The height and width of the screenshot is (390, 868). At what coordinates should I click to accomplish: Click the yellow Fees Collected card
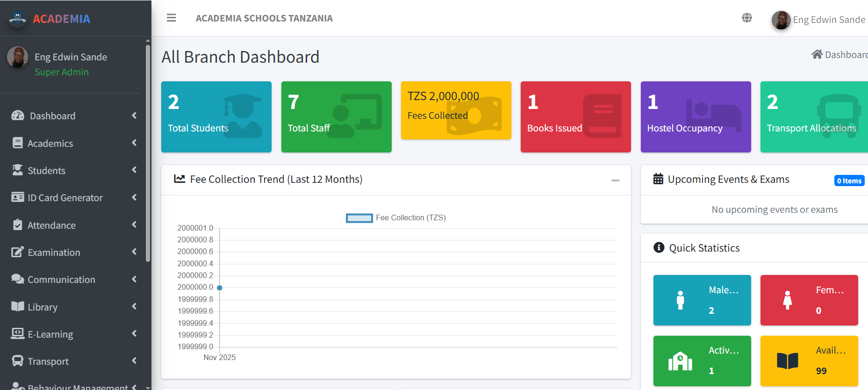[456, 110]
